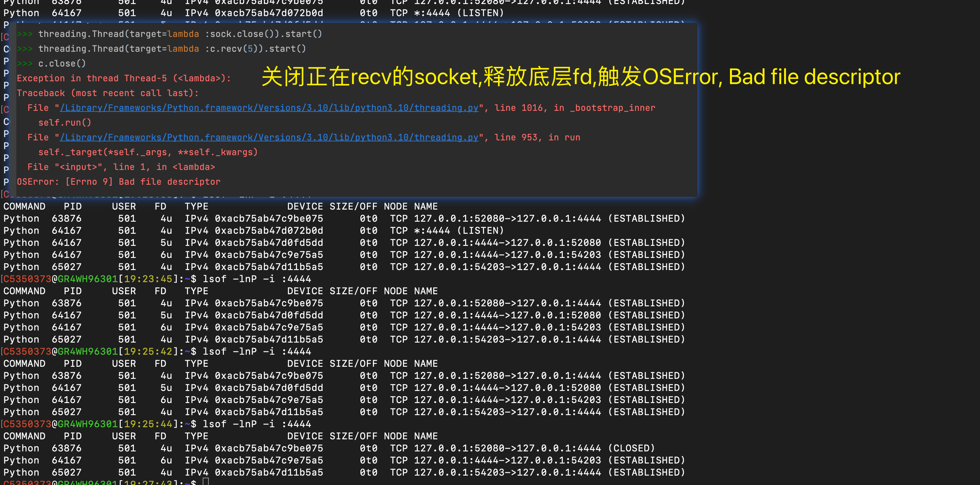Viewport: 980px width, 485px height.
Task: Click the last table's COMMAND column header
Action: [24, 436]
